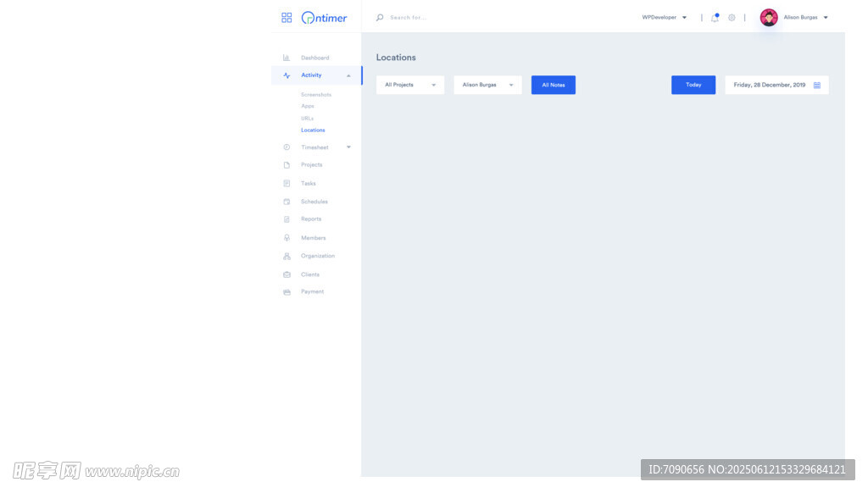Open the Alison Burgas member dropdown
The width and height of the screenshot is (868, 493).
(x=487, y=86)
